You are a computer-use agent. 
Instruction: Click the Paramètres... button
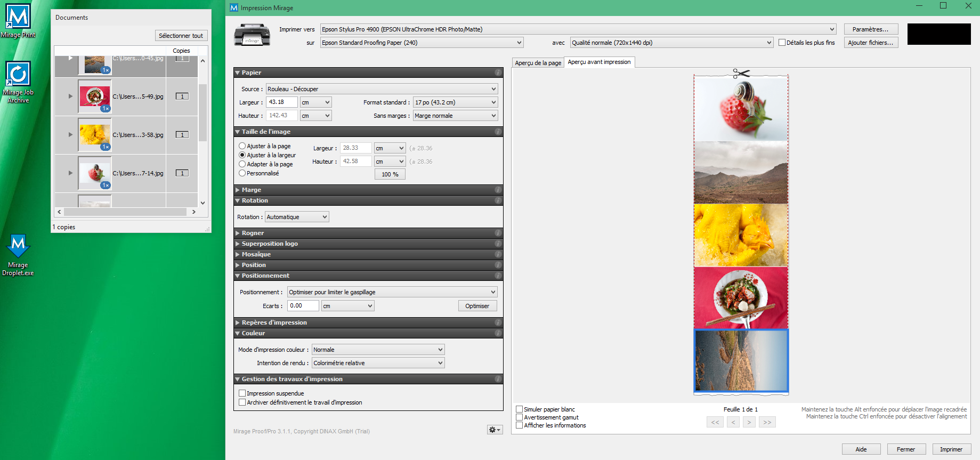pyautogui.click(x=871, y=29)
